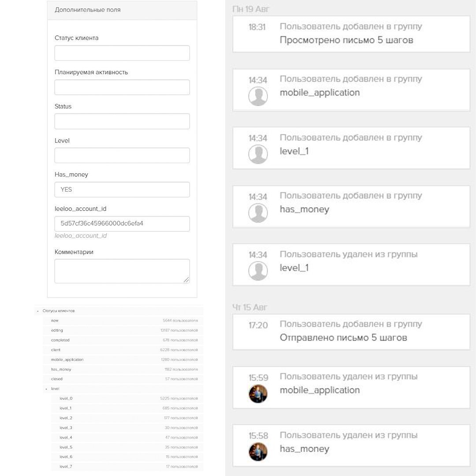Open the 'Просмотрено письмо 5 шагов' event
The image size is (476, 476).
pyautogui.click(x=351, y=34)
